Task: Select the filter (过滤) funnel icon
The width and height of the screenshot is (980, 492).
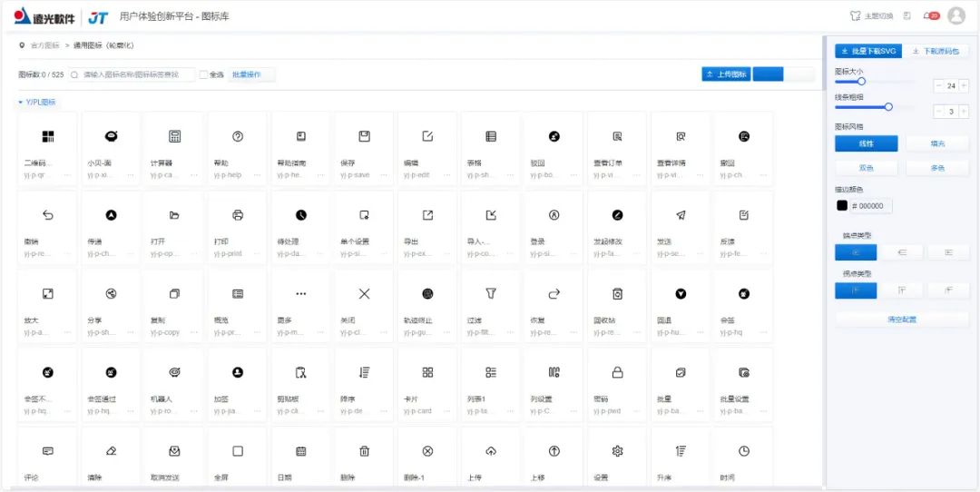Action: click(x=491, y=294)
